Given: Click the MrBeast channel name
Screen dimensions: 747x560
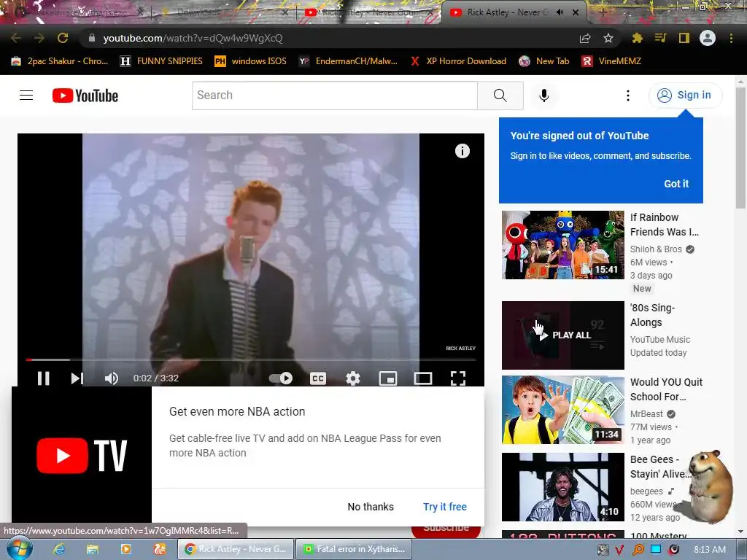Looking at the screenshot, I should click(646, 414).
